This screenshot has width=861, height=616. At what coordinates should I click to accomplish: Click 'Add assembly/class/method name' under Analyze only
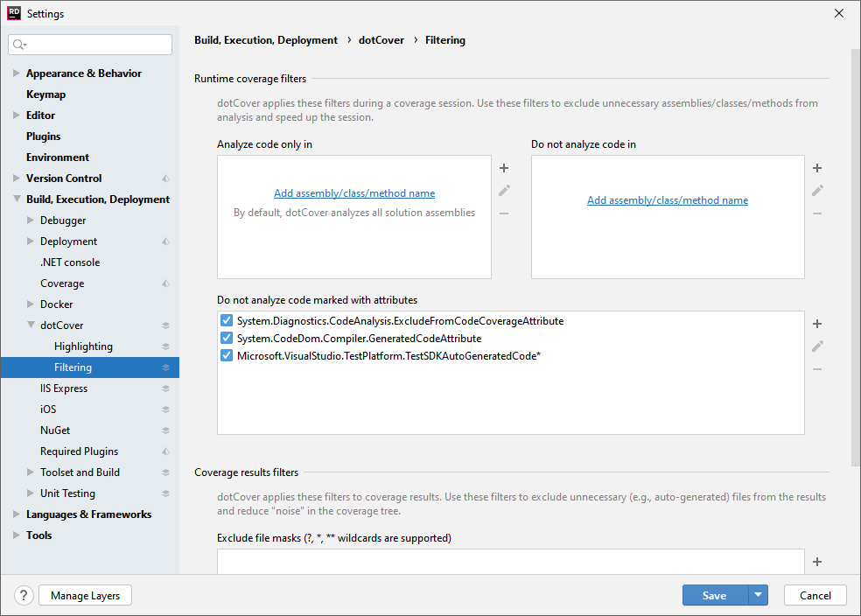click(x=354, y=193)
